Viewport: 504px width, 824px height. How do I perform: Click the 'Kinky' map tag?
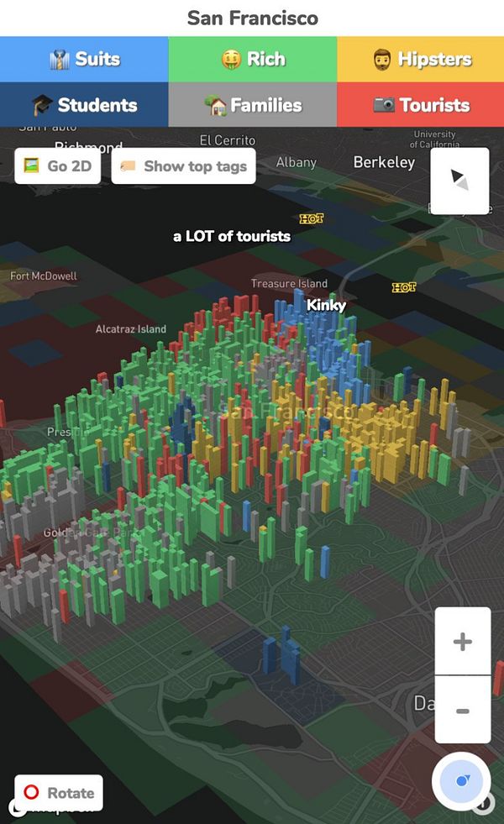326,305
